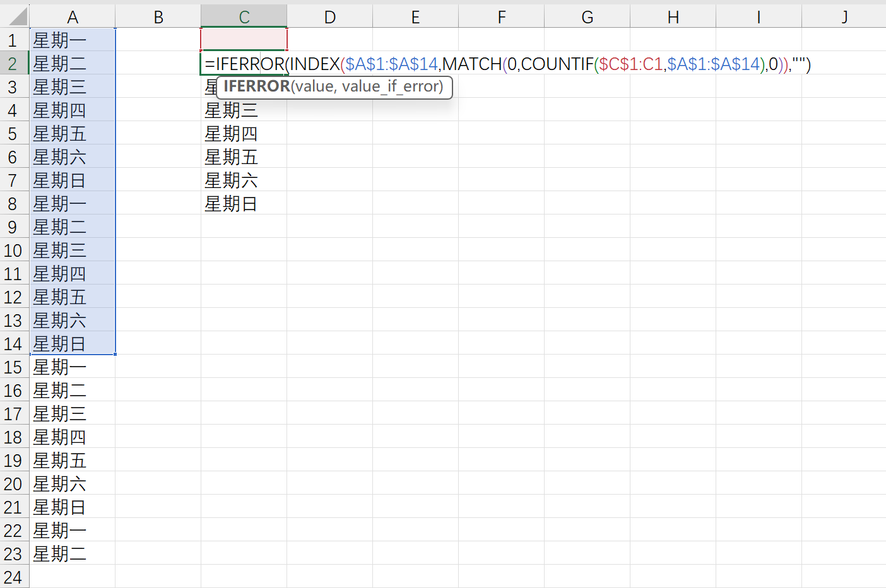Click cell A10 containing 星期三

[x=73, y=250]
